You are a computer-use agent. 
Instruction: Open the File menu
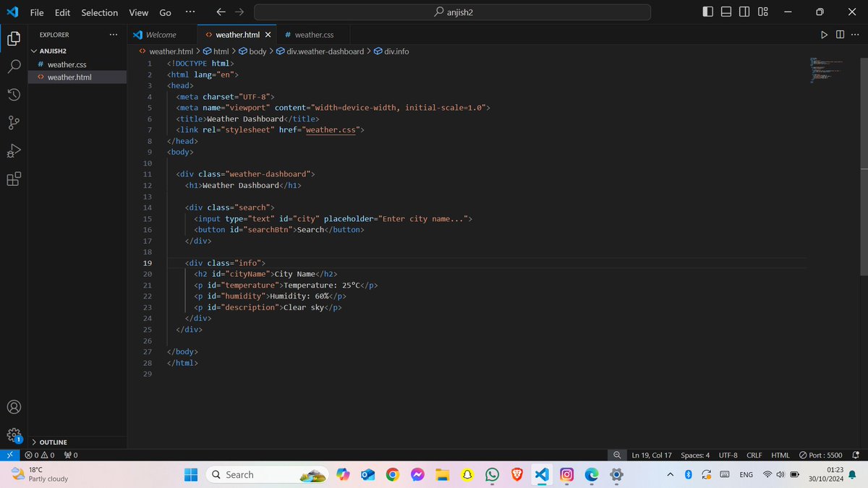(37, 12)
